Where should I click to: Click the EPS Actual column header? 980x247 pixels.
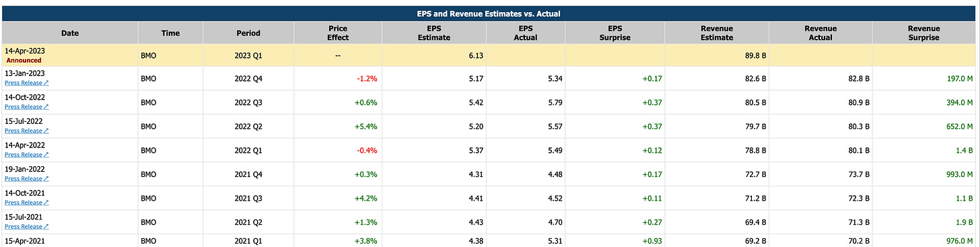[526, 33]
